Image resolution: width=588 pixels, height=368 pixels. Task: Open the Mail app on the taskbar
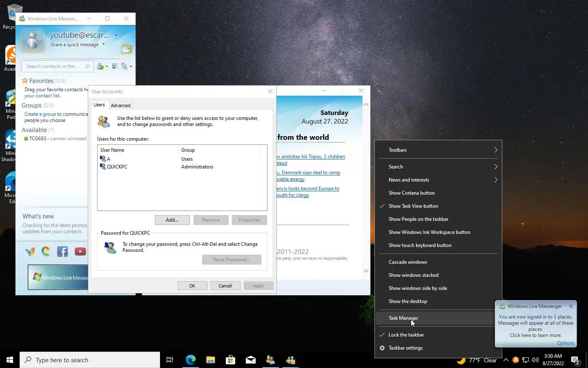click(250, 360)
